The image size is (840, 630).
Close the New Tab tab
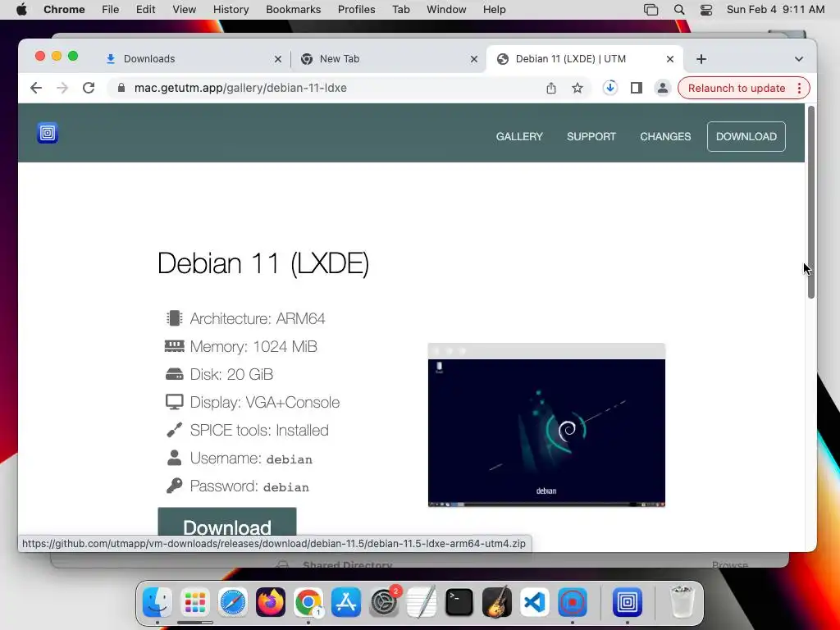pyautogui.click(x=473, y=59)
